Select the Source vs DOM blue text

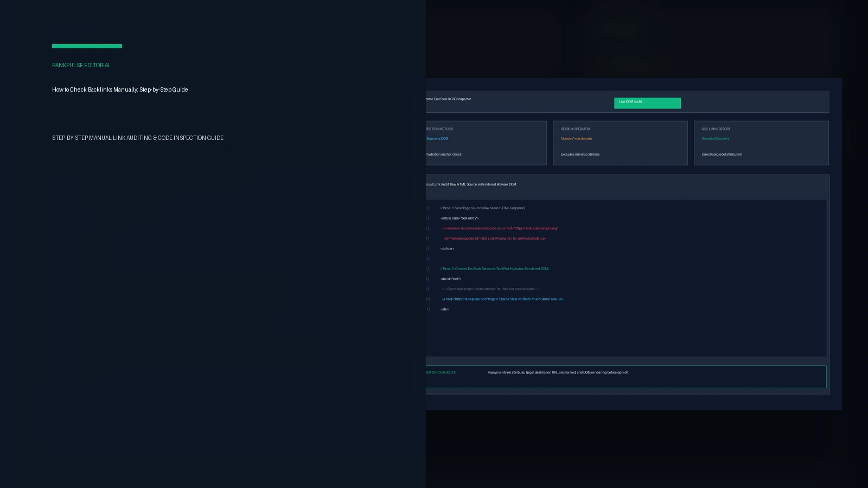pos(437,139)
